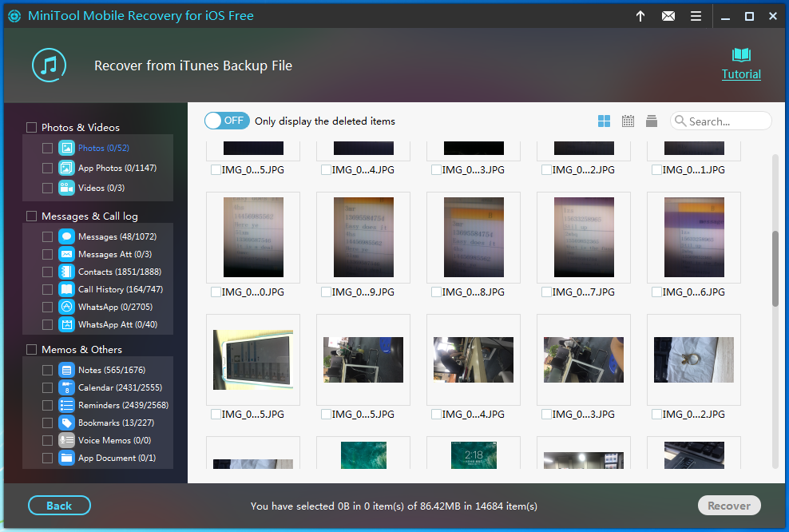Viewport: 789px width, 532px height.
Task: Open the Tutorial link
Action: pos(741,74)
